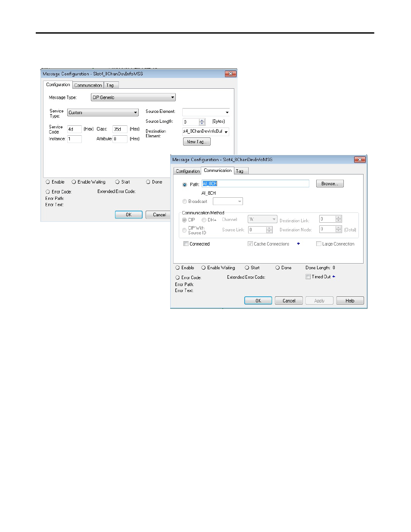
Task: Select the CIP communication method radio
Action: point(184,220)
